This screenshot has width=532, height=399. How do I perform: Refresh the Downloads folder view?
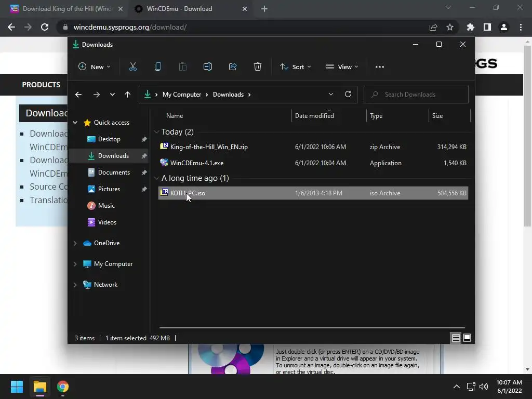pos(348,95)
